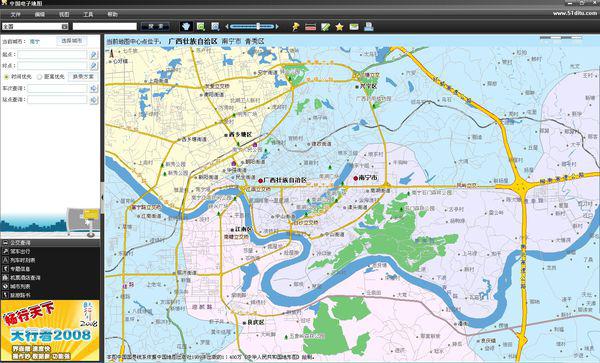Click the print map icon
The image size is (600, 363).
368,27
